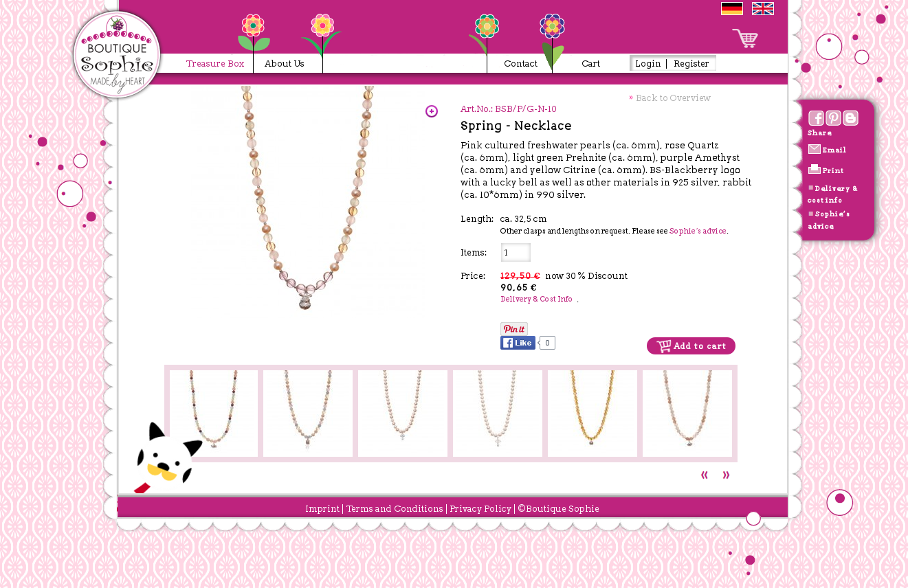
Task: Click the Add to cart button
Action: tap(691, 346)
